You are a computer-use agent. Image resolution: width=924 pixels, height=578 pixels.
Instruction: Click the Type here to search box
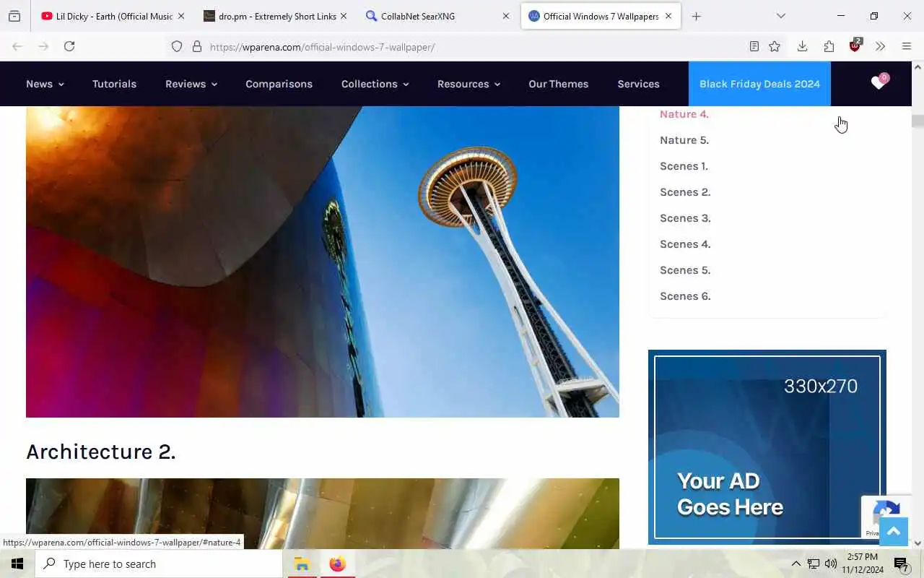point(159,564)
